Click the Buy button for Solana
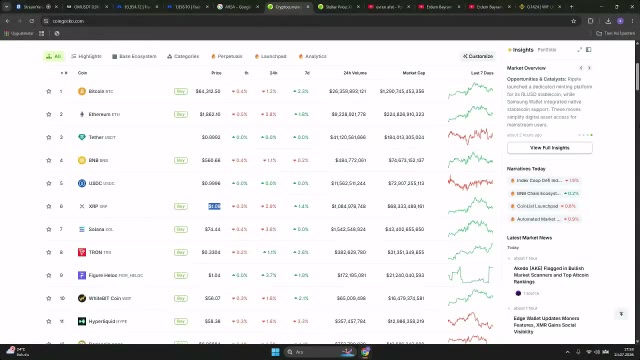The width and height of the screenshot is (640, 360). coord(180,229)
